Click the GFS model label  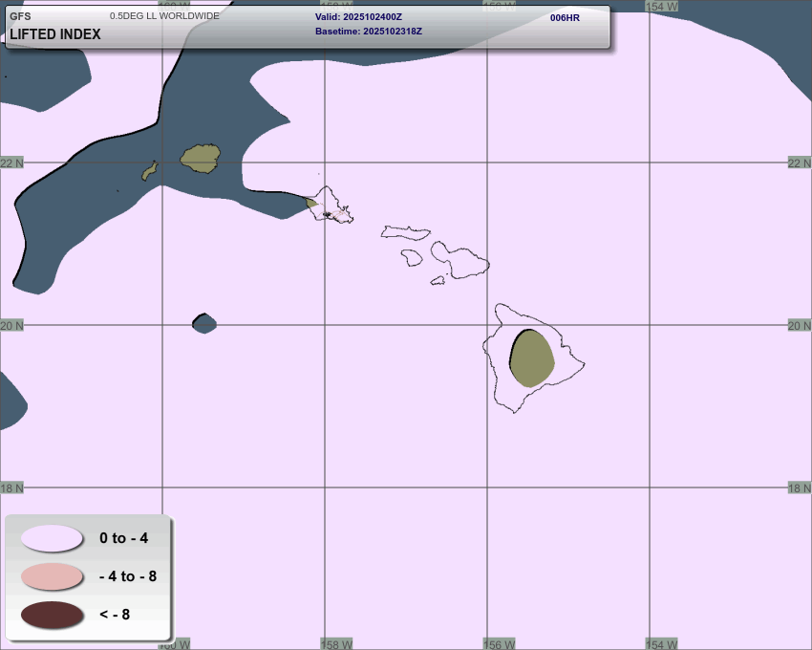click(20, 16)
